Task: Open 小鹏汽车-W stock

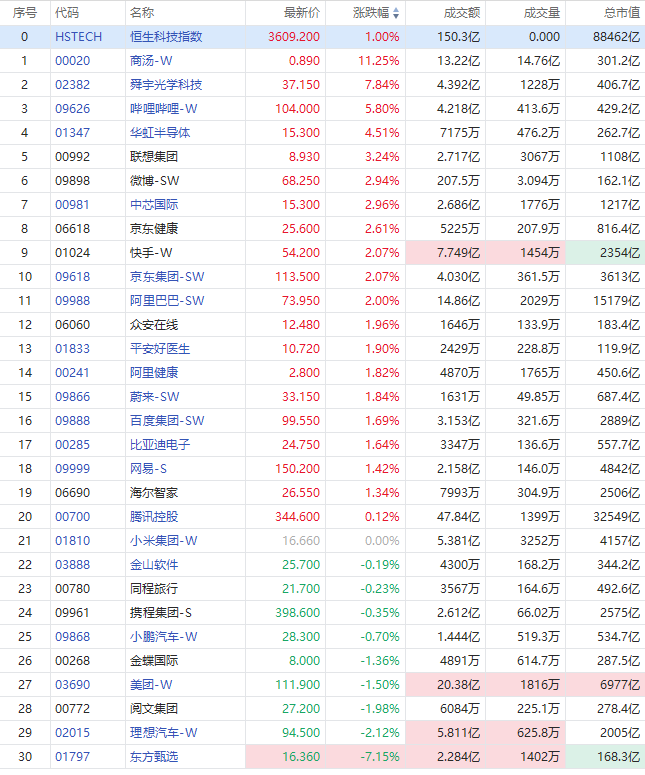Action: [x=164, y=637]
